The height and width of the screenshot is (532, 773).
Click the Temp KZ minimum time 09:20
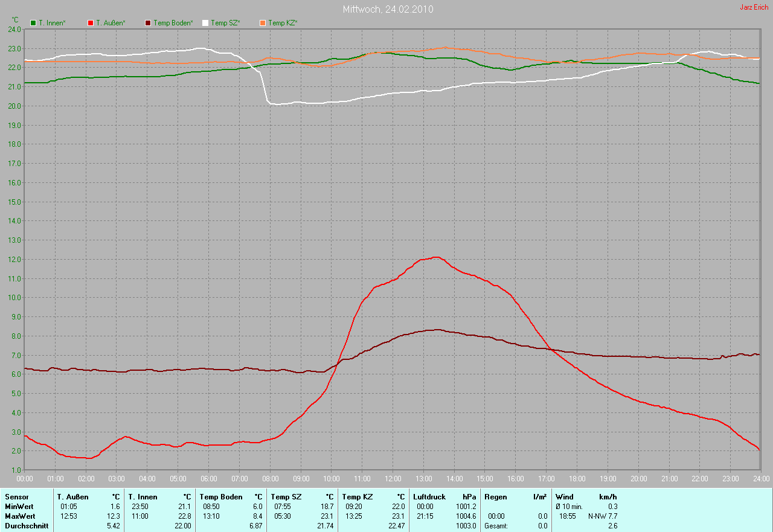pyautogui.click(x=354, y=507)
